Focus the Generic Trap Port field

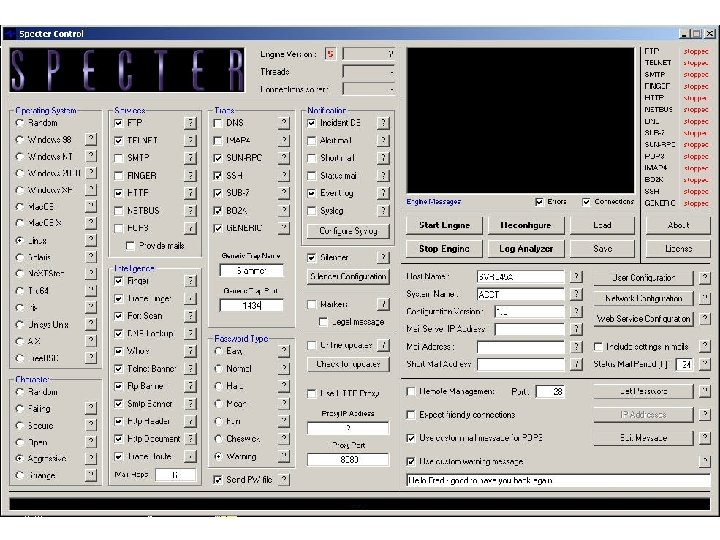pos(251,305)
